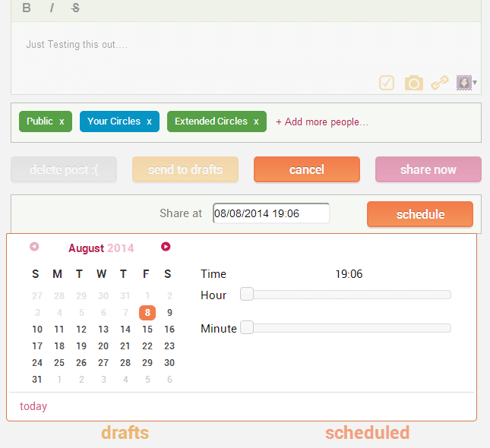
Task: Remove the Extended Circles audience tag
Action: click(x=256, y=121)
